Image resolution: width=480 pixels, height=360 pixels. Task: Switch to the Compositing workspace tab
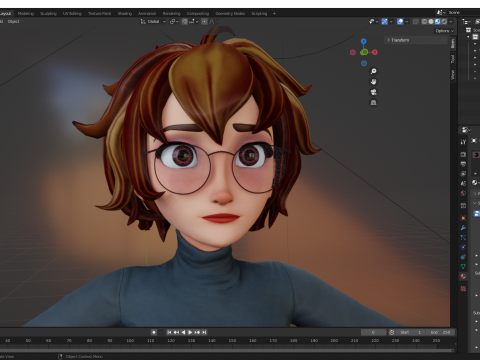tap(198, 13)
